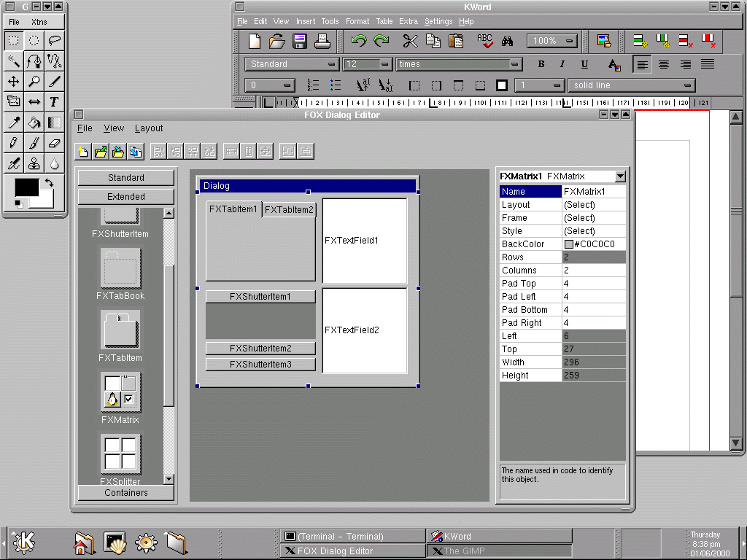Click Containers widget palette button
The image size is (747, 560).
pos(125,493)
